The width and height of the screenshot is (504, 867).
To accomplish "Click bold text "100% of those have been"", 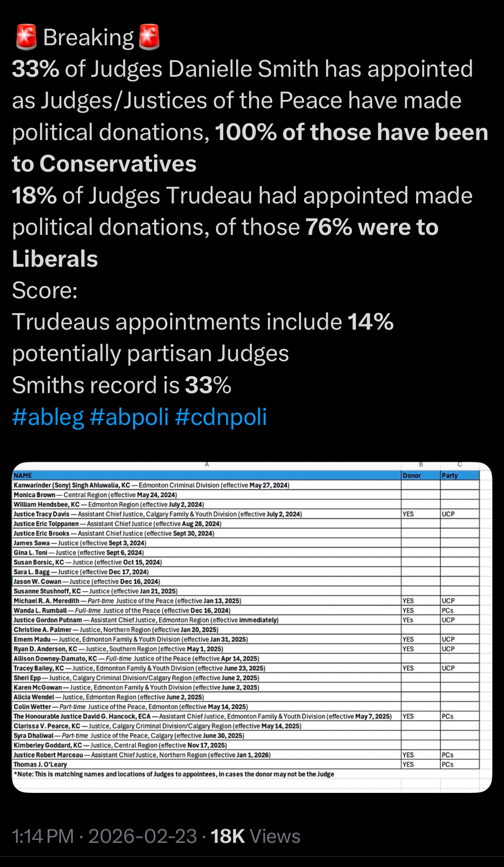I will [x=351, y=132].
